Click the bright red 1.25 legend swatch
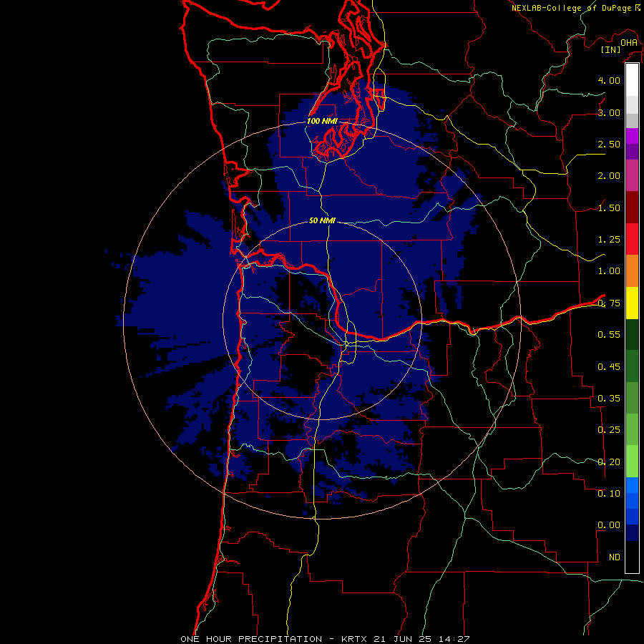Image resolution: width=644 pixels, height=644 pixels. [x=632, y=239]
